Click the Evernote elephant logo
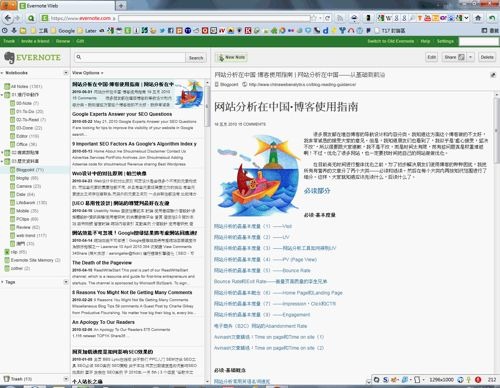The image size is (500, 388). [9, 57]
